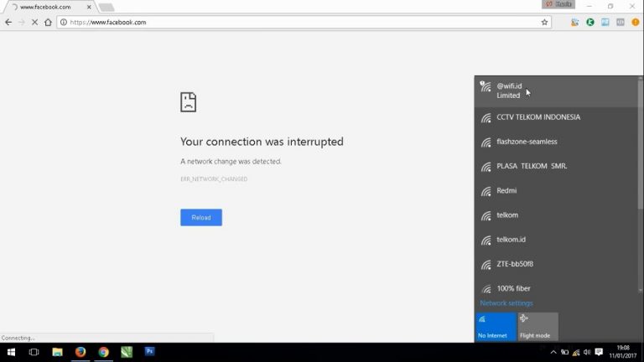Click the blue Reload button
The height and width of the screenshot is (362, 644).
pos(201,218)
